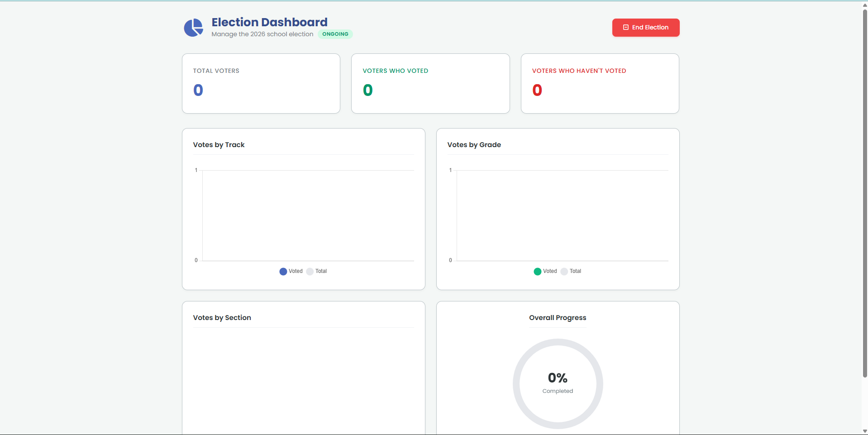
Task: Toggle Total series in Votes by Track legend
Action: coord(317,271)
